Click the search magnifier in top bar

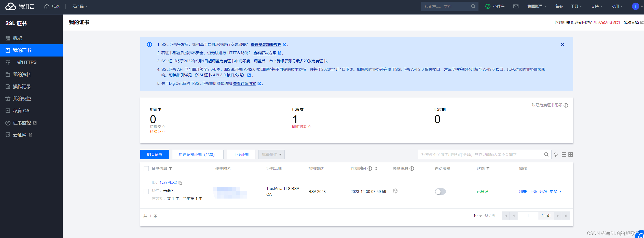click(473, 6)
